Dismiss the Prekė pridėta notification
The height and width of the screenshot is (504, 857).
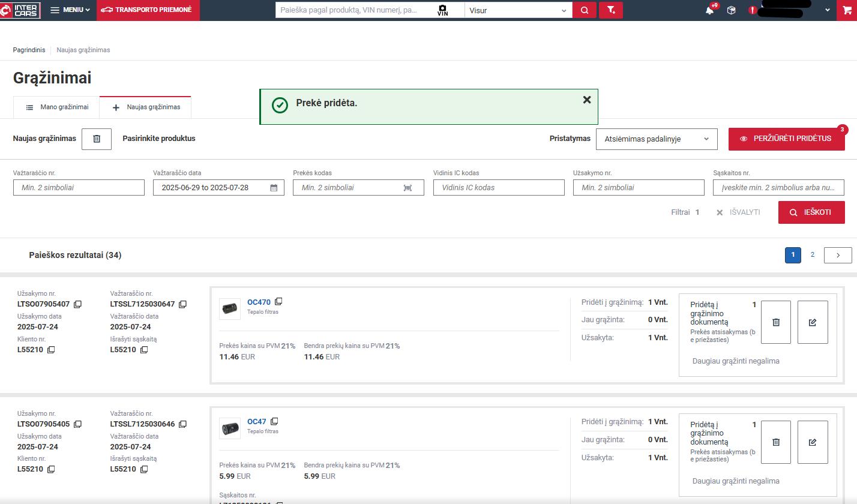pos(587,100)
